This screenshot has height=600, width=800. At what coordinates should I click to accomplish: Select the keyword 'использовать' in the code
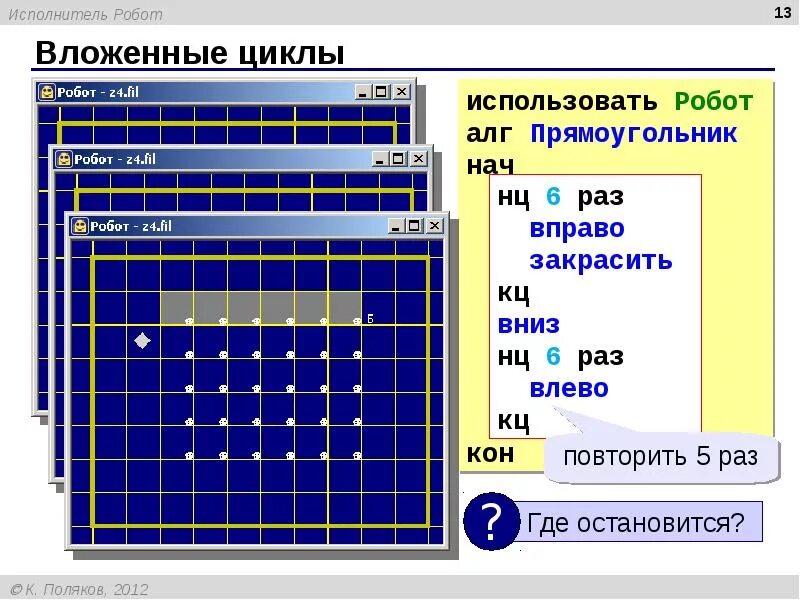pos(562,101)
